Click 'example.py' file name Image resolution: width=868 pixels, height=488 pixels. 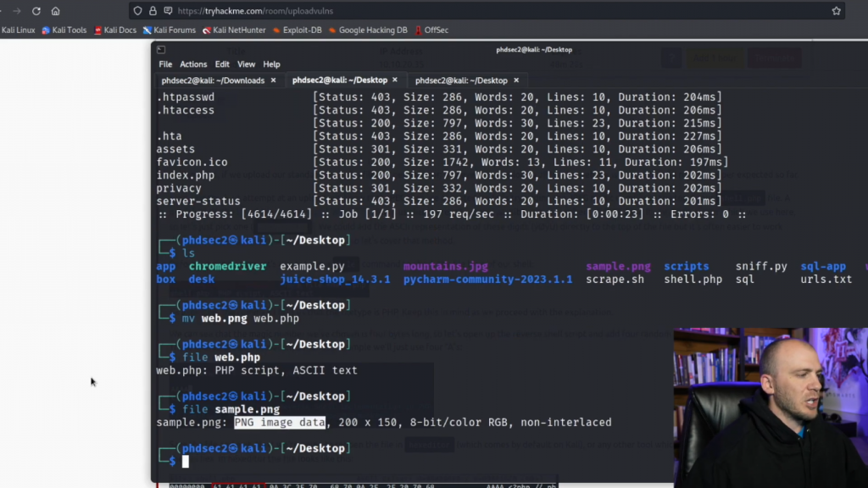pos(312,266)
